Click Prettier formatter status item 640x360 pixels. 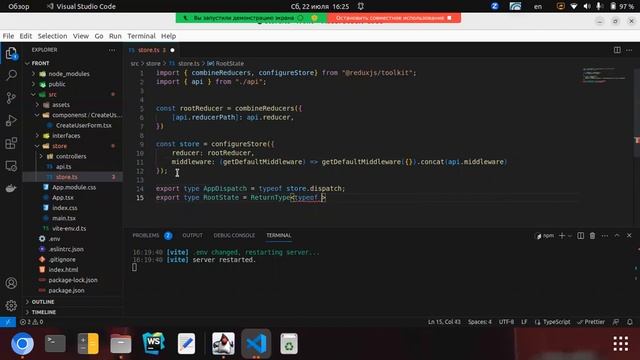(x=591, y=322)
